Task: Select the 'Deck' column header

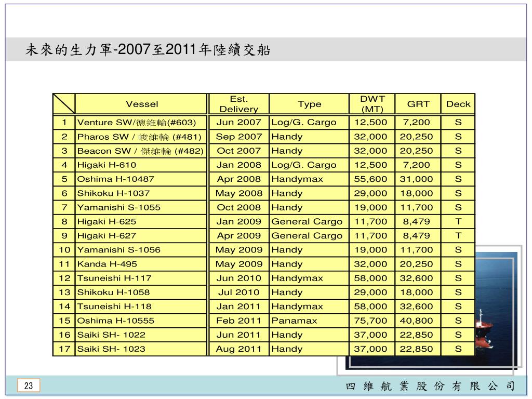Action: pos(458,104)
